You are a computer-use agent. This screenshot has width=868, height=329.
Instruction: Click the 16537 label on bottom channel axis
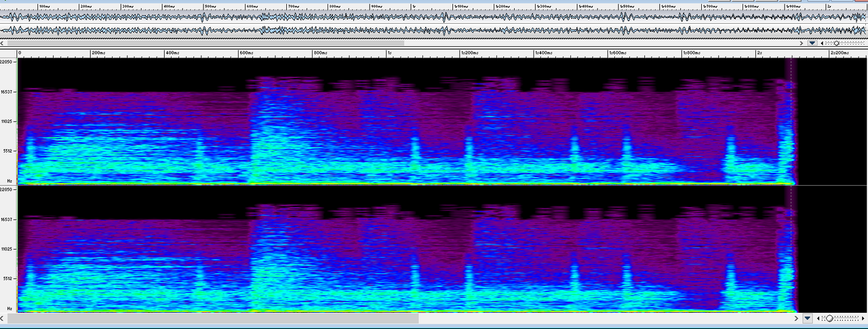[6, 219]
